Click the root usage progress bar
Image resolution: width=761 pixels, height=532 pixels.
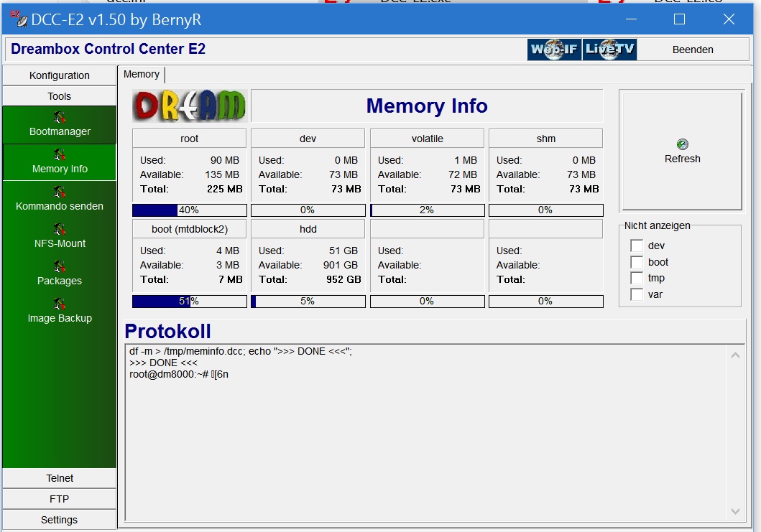pos(190,210)
